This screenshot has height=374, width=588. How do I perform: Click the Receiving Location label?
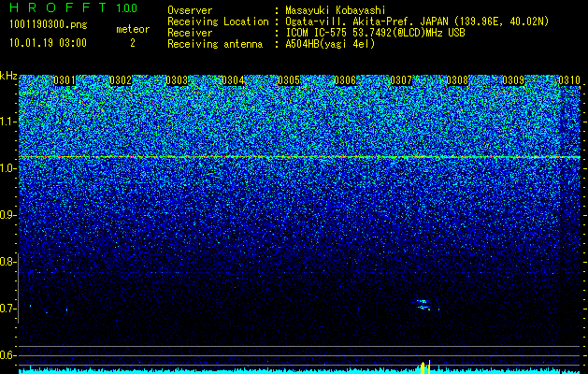(x=218, y=22)
